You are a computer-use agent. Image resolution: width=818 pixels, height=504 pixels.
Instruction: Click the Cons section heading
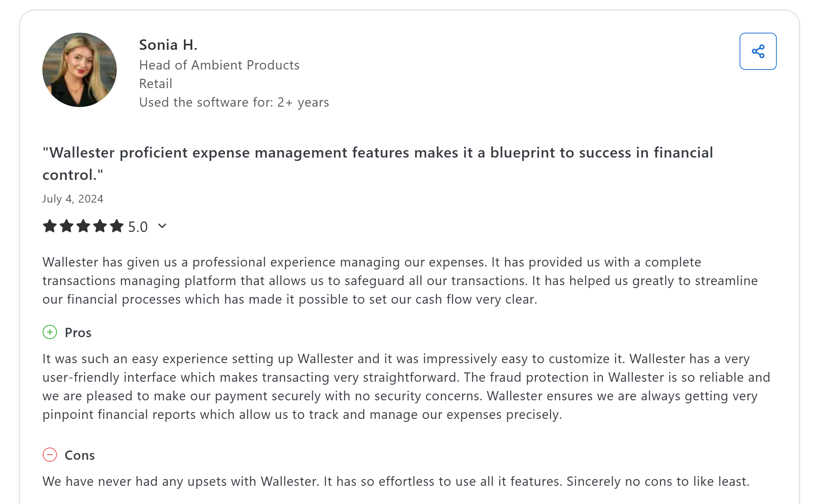(80, 455)
